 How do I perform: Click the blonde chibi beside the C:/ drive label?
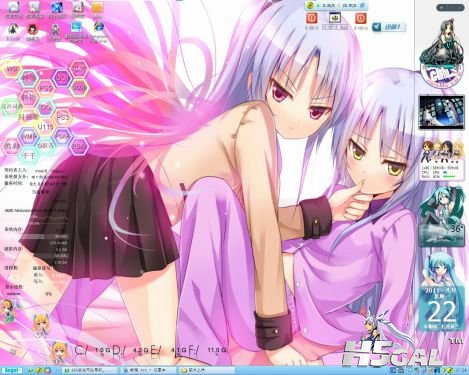click(60, 353)
